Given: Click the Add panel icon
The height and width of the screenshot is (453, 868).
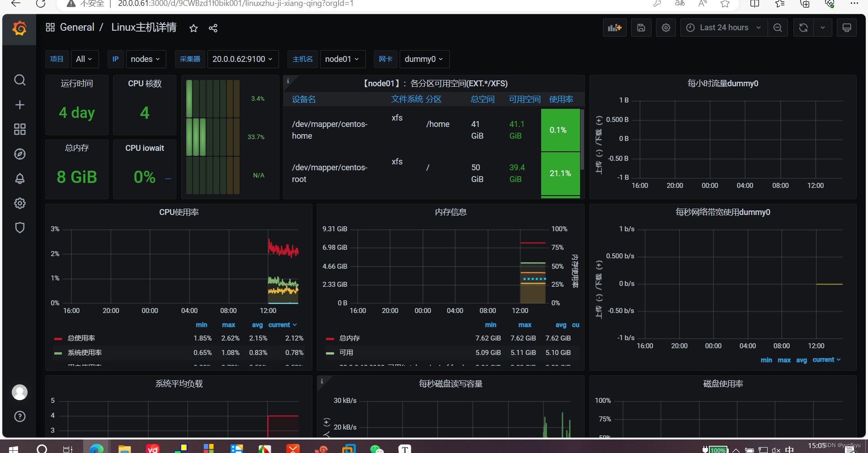Looking at the screenshot, I should (614, 28).
